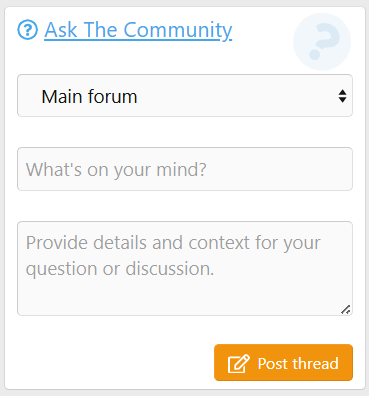Focus the "What's on your mind?" field
369x396 pixels.
pyautogui.click(x=185, y=169)
